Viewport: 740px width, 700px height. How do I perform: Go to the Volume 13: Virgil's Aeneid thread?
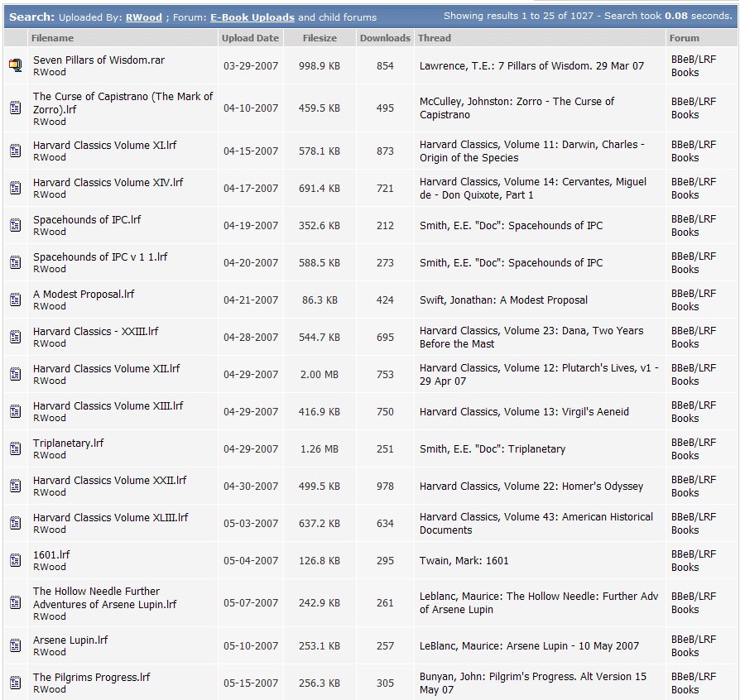pyautogui.click(x=524, y=412)
